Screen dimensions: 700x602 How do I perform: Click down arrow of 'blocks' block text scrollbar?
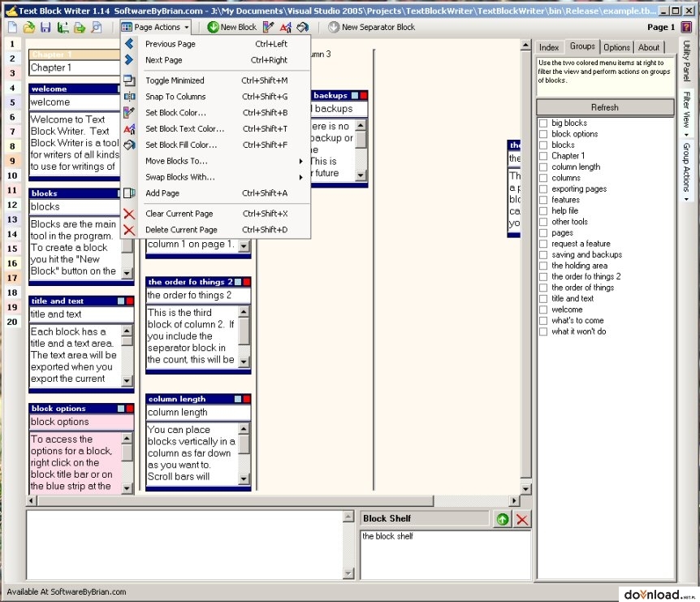(127, 272)
